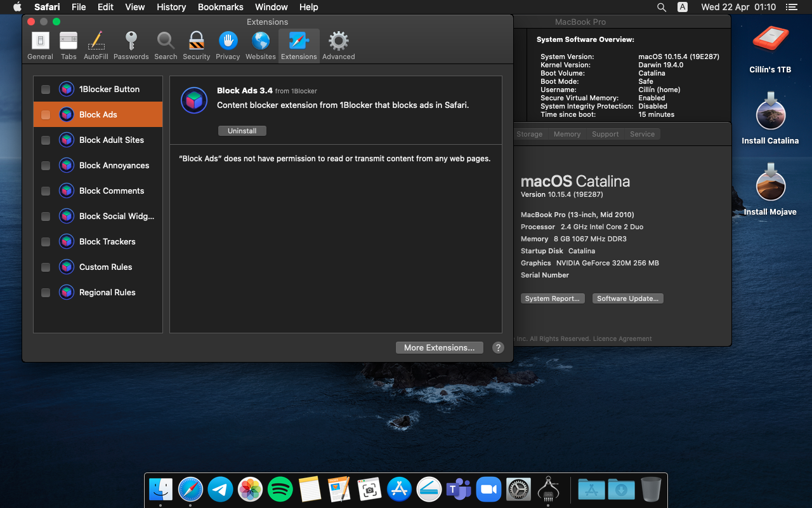
Task: Open Finder from the Dock
Action: 160,490
